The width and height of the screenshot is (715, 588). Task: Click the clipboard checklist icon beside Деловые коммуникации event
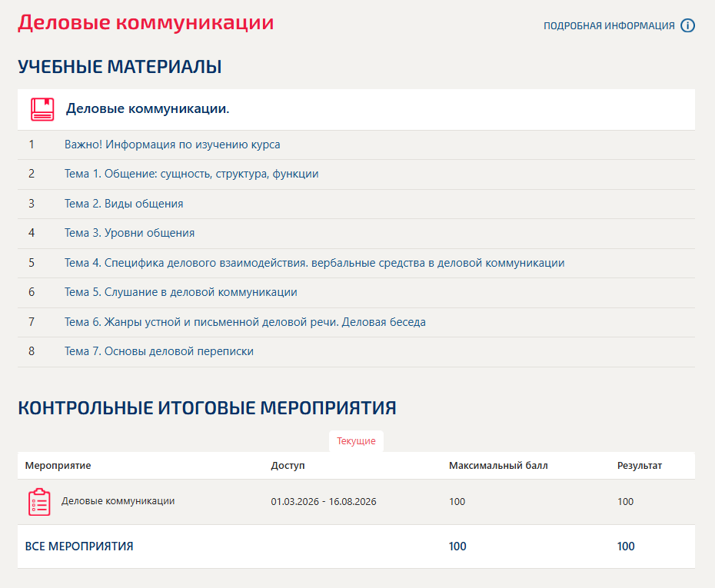(39, 502)
